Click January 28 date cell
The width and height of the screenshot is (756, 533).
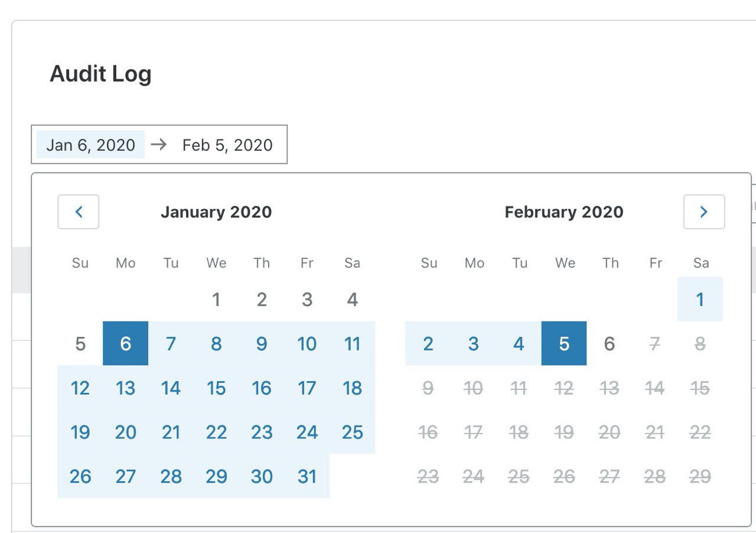pyautogui.click(x=171, y=476)
